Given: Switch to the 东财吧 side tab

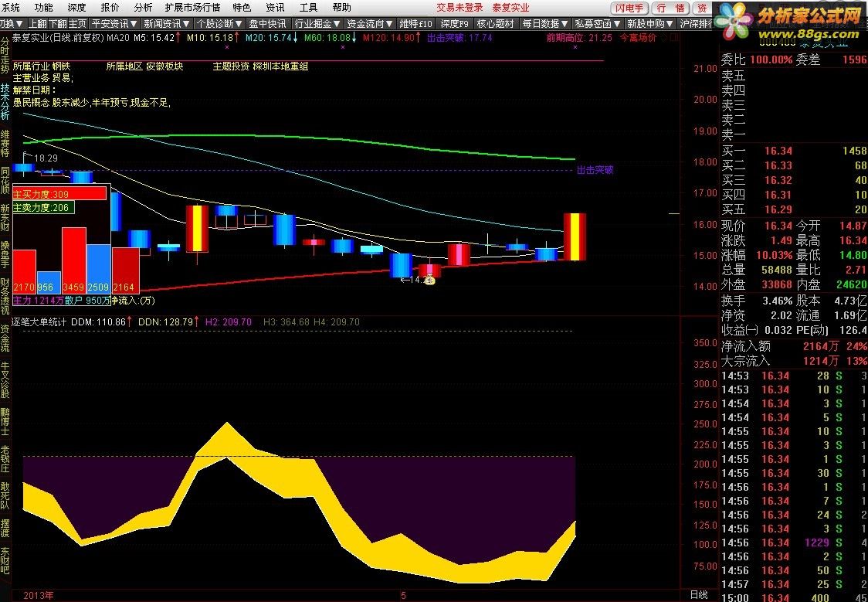Looking at the screenshot, I should (x=5, y=560).
